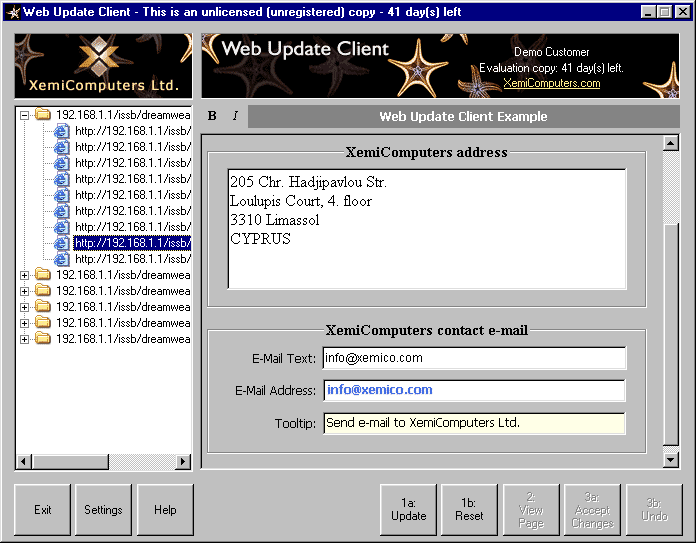Minimize the Web Update Client window

tap(648, 12)
